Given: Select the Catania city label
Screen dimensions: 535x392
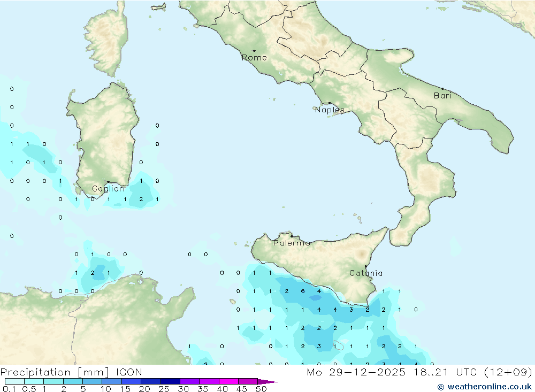Looking at the screenshot, I should click(366, 273).
